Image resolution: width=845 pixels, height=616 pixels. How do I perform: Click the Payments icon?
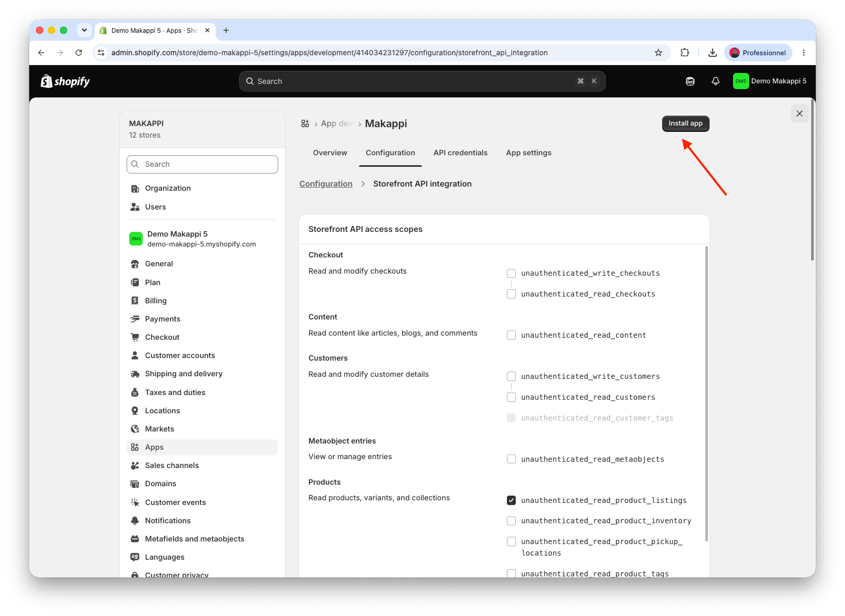[135, 319]
